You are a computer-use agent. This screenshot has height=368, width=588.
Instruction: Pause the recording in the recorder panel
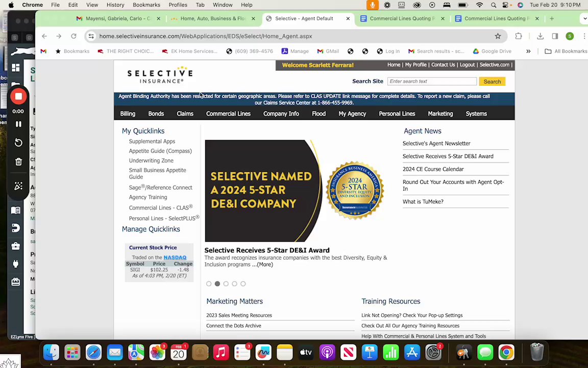coord(18,124)
